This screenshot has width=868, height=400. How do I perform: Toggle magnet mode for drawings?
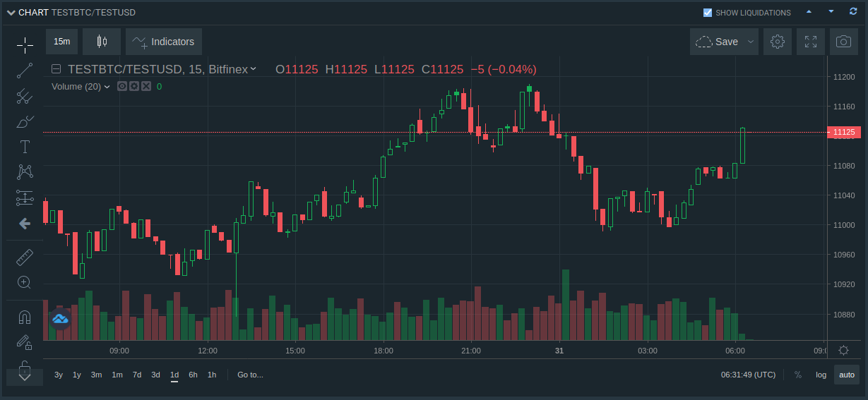[25, 317]
